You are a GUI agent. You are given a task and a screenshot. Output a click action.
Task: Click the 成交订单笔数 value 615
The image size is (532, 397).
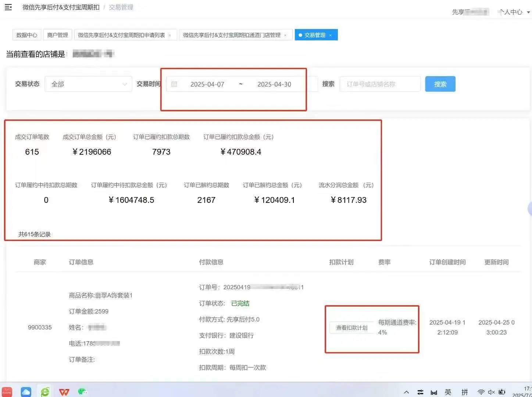(x=32, y=152)
